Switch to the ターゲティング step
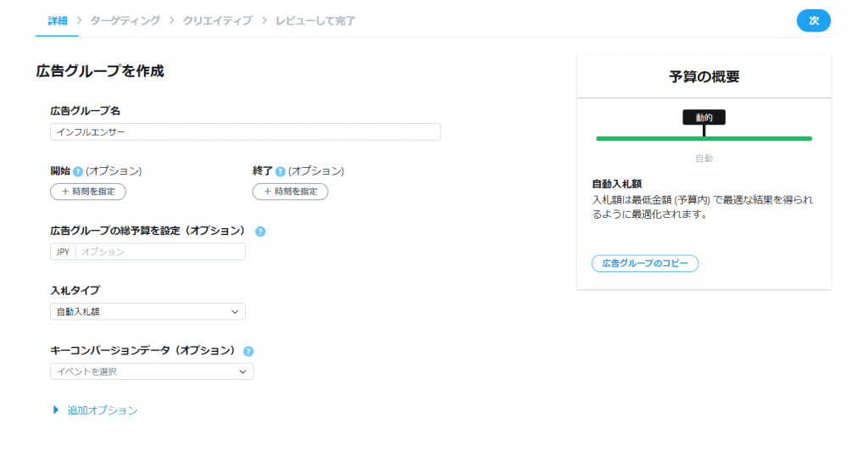Image resolution: width=868 pixels, height=474 pixels. tap(125, 20)
